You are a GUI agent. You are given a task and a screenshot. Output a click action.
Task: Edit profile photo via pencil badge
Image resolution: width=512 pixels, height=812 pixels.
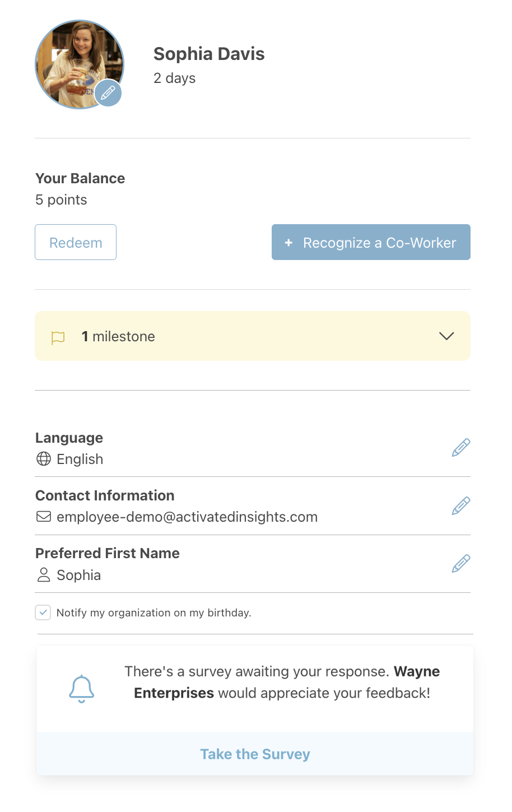coord(108,93)
